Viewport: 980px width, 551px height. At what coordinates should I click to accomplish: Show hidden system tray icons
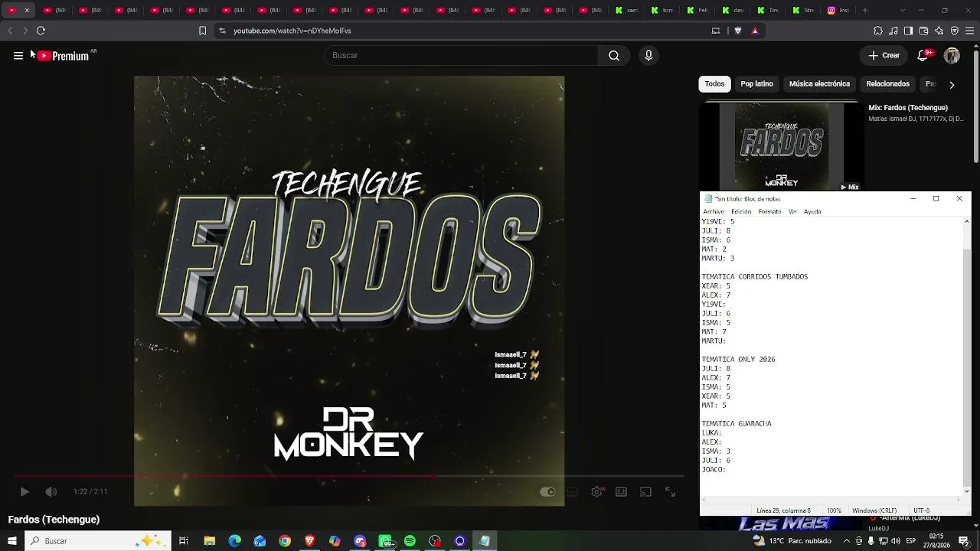[x=848, y=541]
